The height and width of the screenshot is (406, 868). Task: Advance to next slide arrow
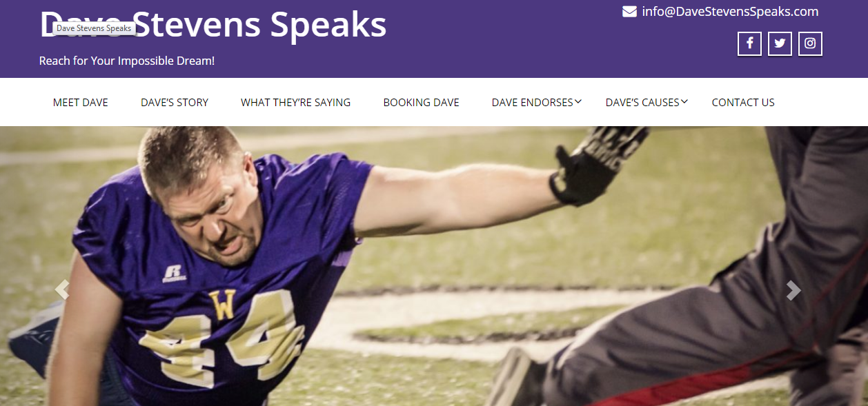point(793,290)
